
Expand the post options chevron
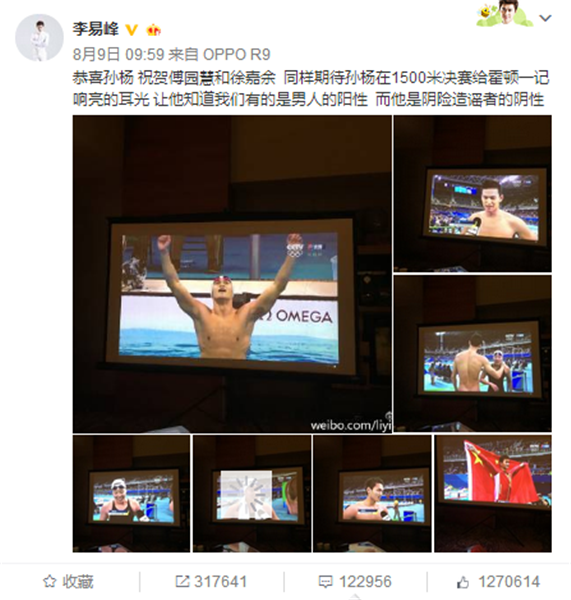(x=545, y=18)
